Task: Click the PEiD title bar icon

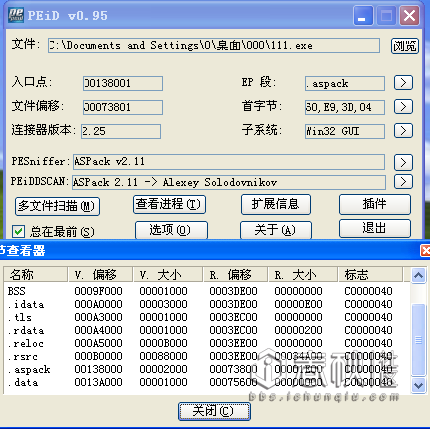Action: pyautogui.click(x=16, y=15)
